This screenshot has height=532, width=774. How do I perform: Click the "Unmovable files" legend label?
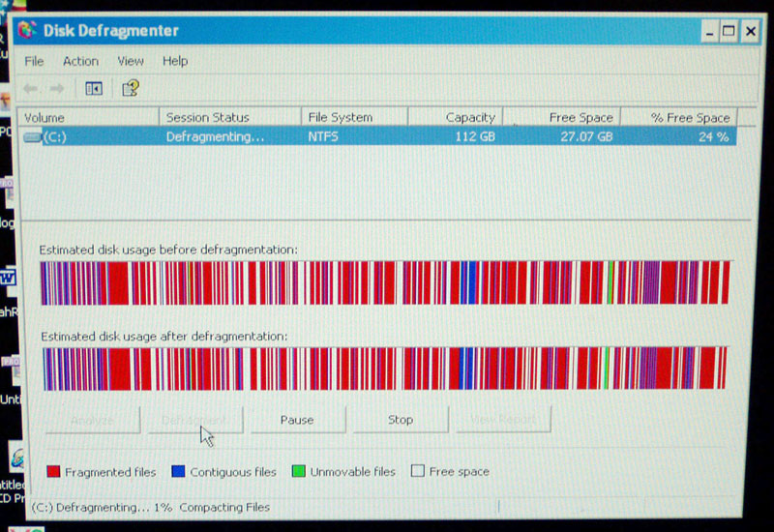[x=353, y=472]
